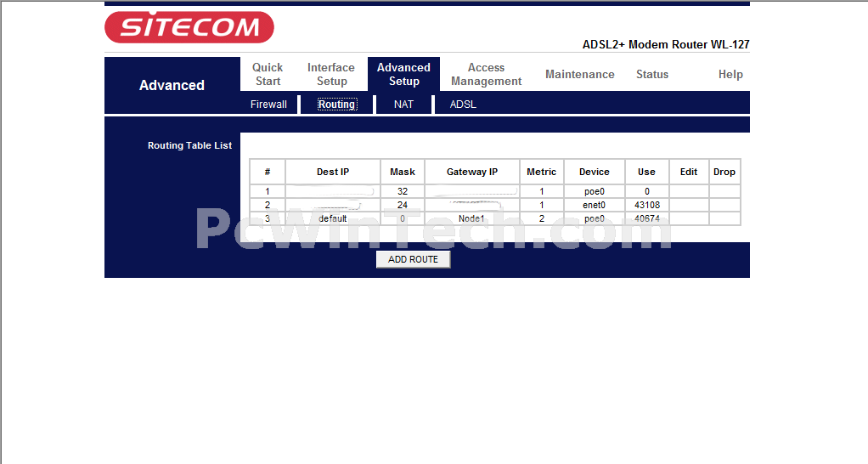
Task: Open Access Management tab
Action: tap(486, 74)
